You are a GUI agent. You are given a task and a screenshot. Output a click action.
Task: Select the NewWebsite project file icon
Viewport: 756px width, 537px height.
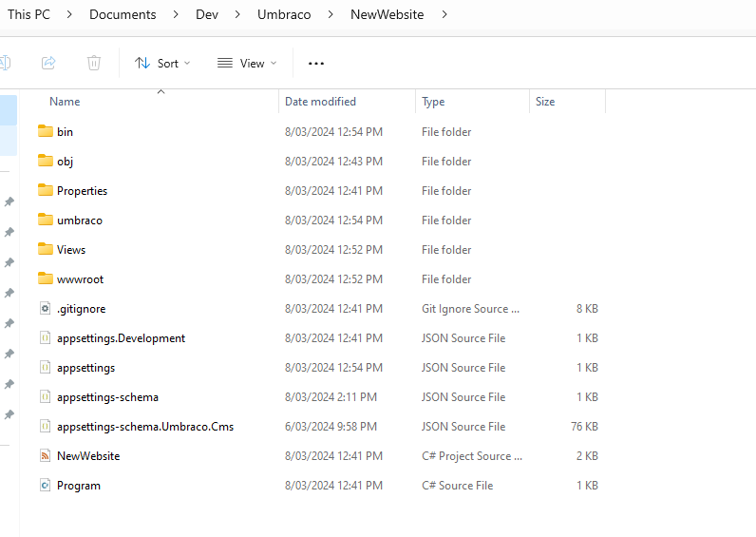[x=45, y=455]
